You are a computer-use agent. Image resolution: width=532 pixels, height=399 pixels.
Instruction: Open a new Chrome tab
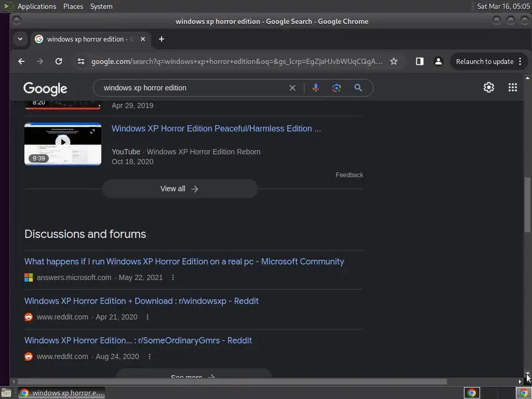(x=162, y=39)
